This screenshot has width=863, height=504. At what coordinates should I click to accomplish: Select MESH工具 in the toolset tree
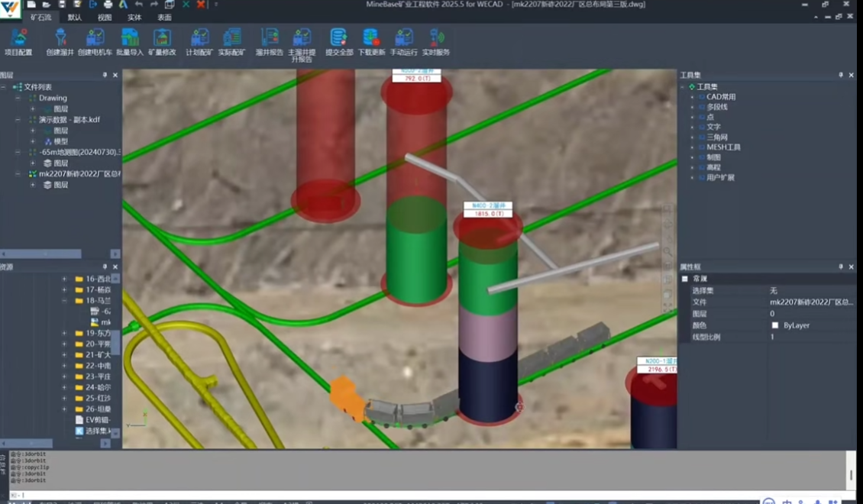pyautogui.click(x=723, y=147)
